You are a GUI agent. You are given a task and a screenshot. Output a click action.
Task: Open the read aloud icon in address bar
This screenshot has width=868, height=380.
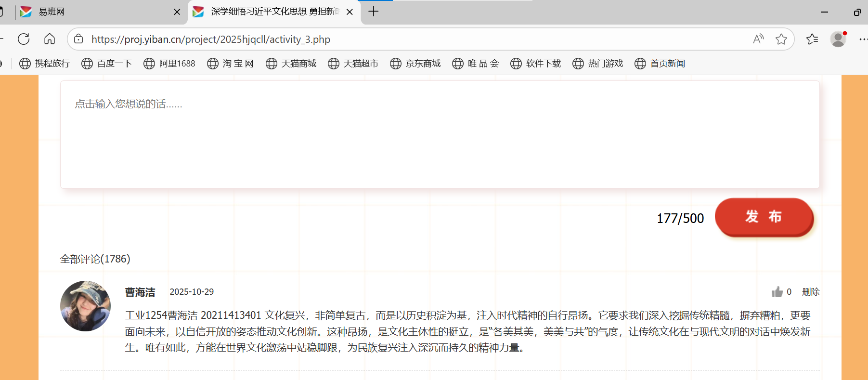(x=758, y=39)
